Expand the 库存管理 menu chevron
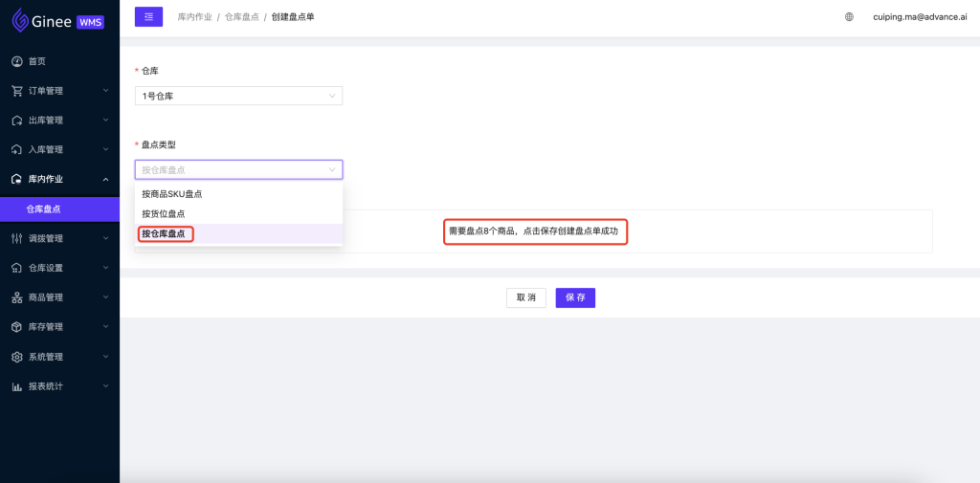Image resolution: width=980 pixels, height=483 pixels. (x=105, y=327)
